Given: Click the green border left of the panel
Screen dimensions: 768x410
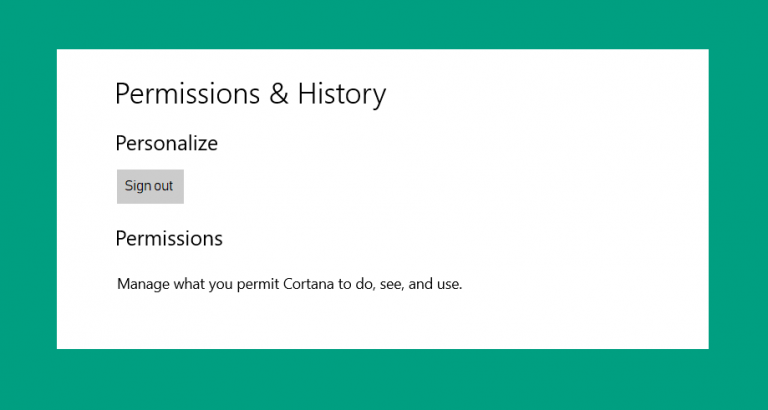Looking at the screenshot, I should [x=28, y=199].
